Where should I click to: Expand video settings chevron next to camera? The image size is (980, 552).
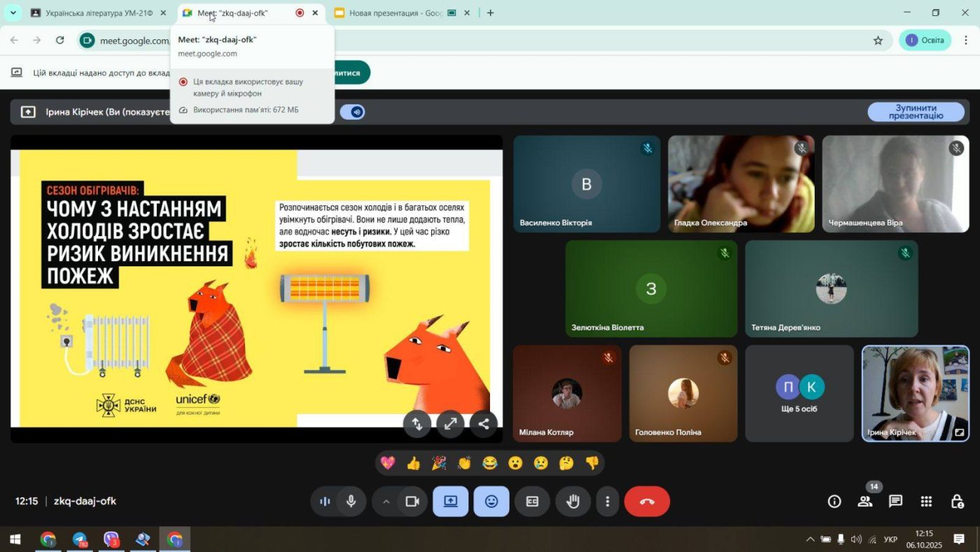tap(386, 502)
